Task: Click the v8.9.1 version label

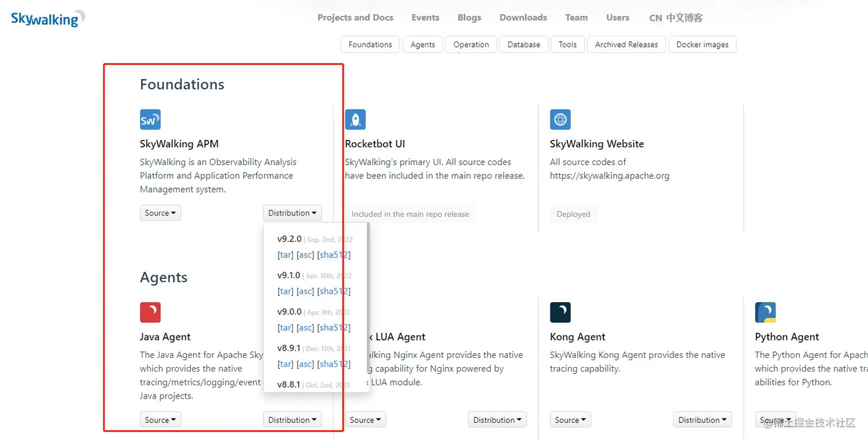Action: pyautogui.click(x=289, y=348)
